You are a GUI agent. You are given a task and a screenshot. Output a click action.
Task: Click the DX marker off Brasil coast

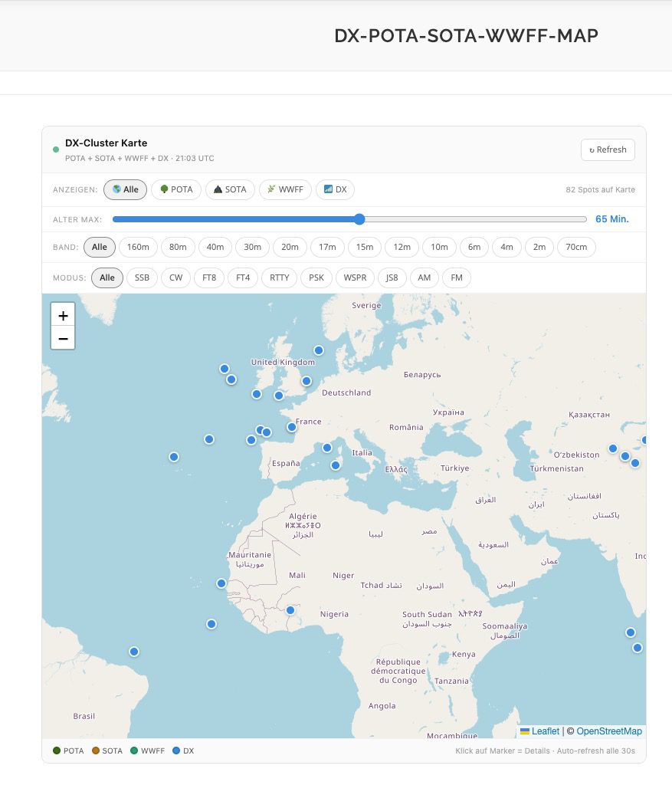coord(134,652)
